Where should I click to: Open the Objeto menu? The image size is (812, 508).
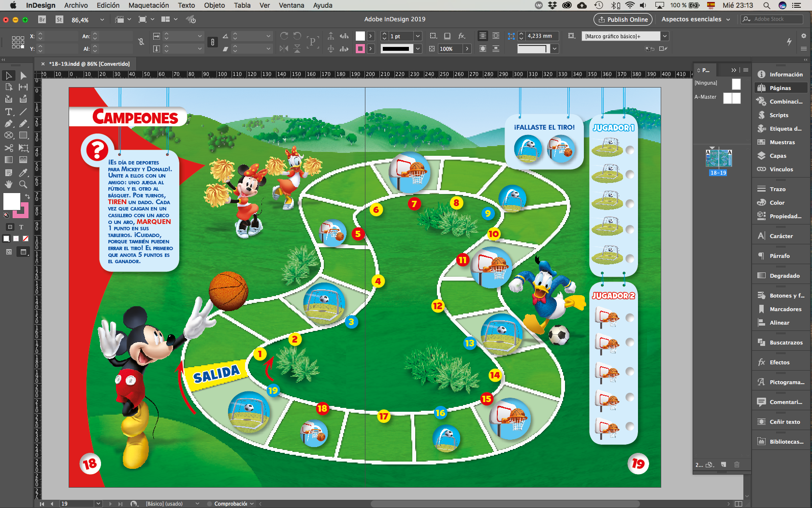tap(214, 5)
